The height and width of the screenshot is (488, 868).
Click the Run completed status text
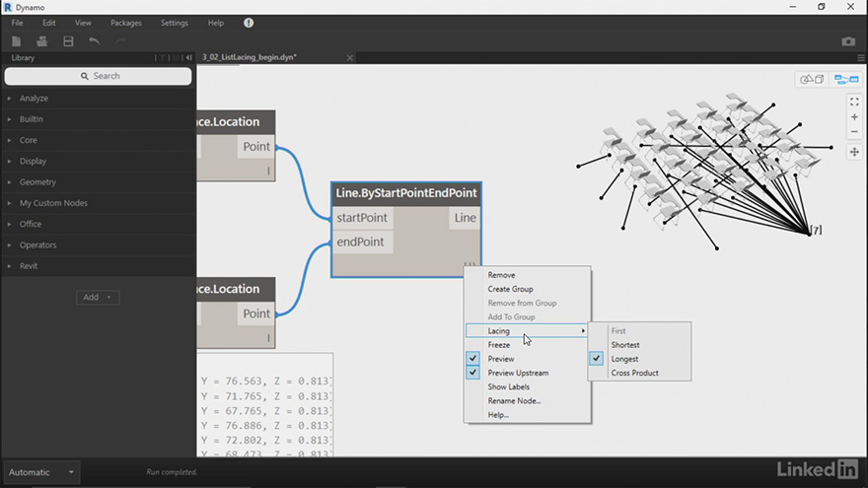172,472
